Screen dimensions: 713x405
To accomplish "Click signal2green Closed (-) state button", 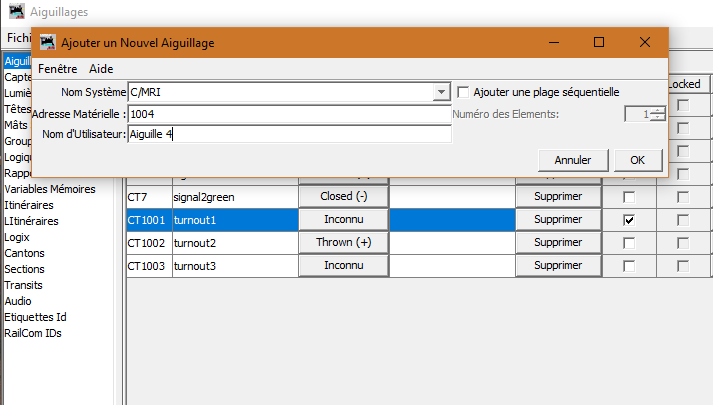I will point(343,196).
